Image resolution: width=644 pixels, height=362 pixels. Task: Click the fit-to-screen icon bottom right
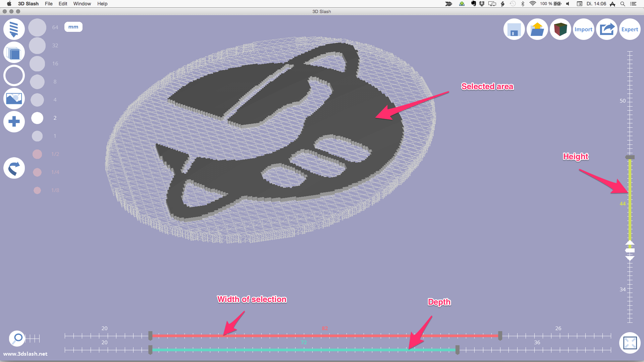[x=630, y=343]
